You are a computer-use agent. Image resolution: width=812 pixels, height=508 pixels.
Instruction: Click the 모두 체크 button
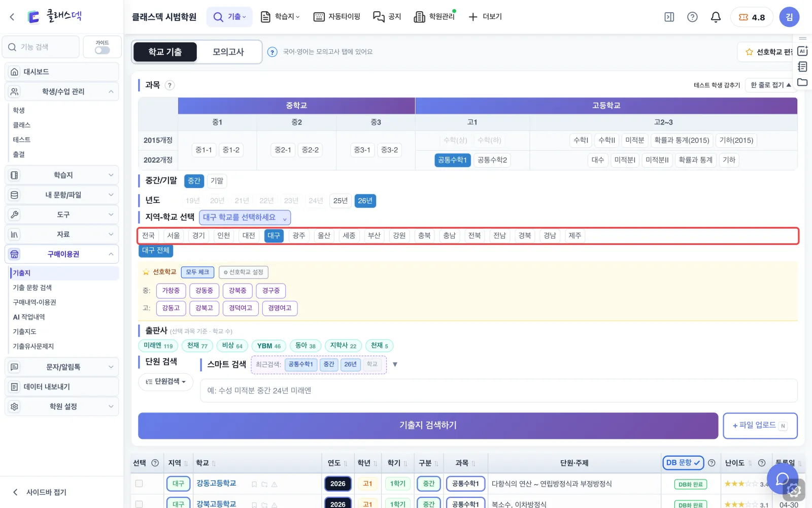coord(197,272)
